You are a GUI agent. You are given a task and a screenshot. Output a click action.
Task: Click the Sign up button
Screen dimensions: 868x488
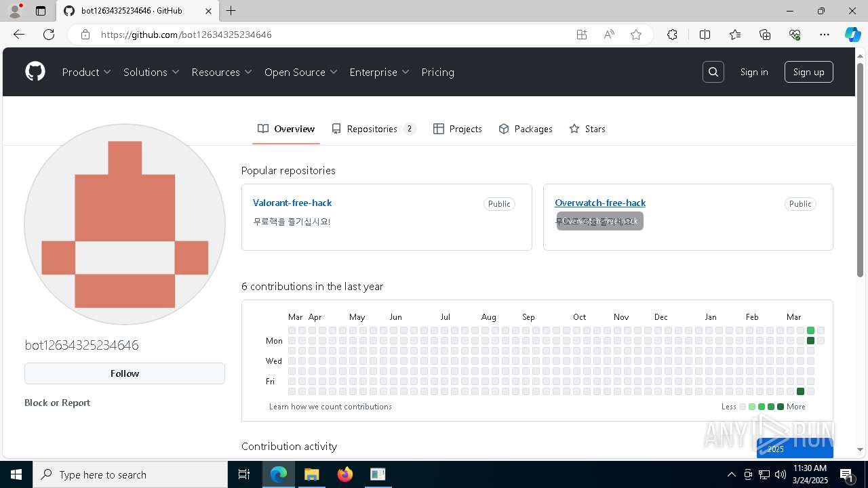coord(809,72)
